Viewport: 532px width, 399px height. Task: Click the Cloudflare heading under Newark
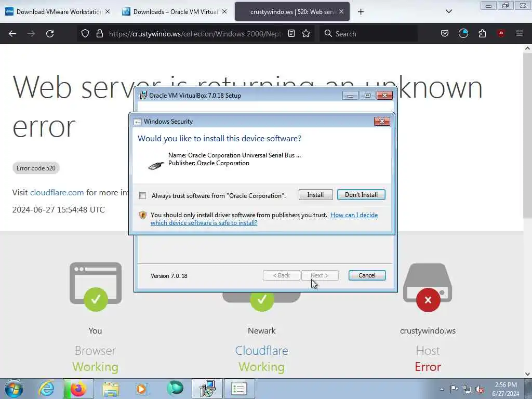[x=262, y=351]
